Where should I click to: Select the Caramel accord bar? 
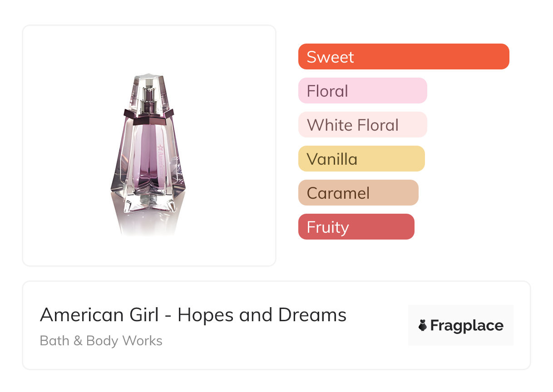(358, 193)
